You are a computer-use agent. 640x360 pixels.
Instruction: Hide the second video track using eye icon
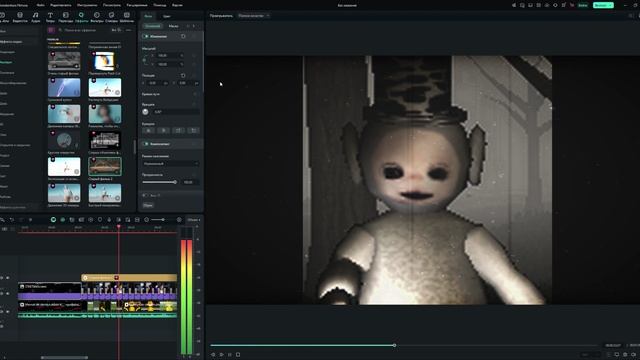7,293
